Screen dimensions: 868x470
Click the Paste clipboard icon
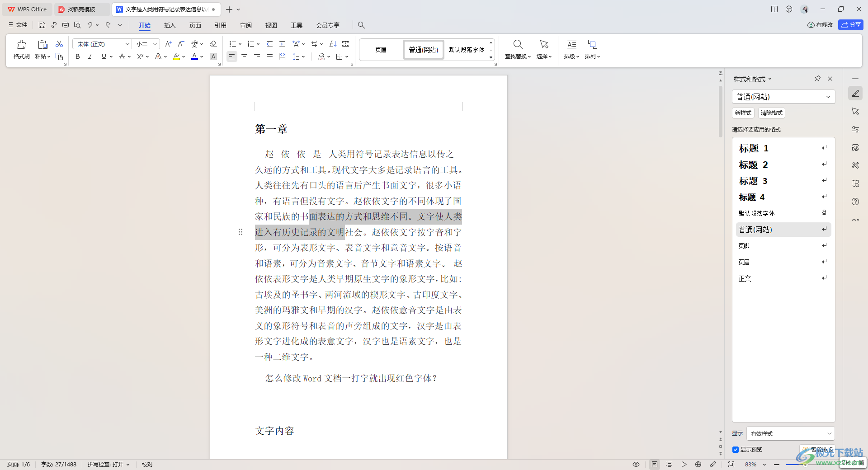click(x=42, y=44)
